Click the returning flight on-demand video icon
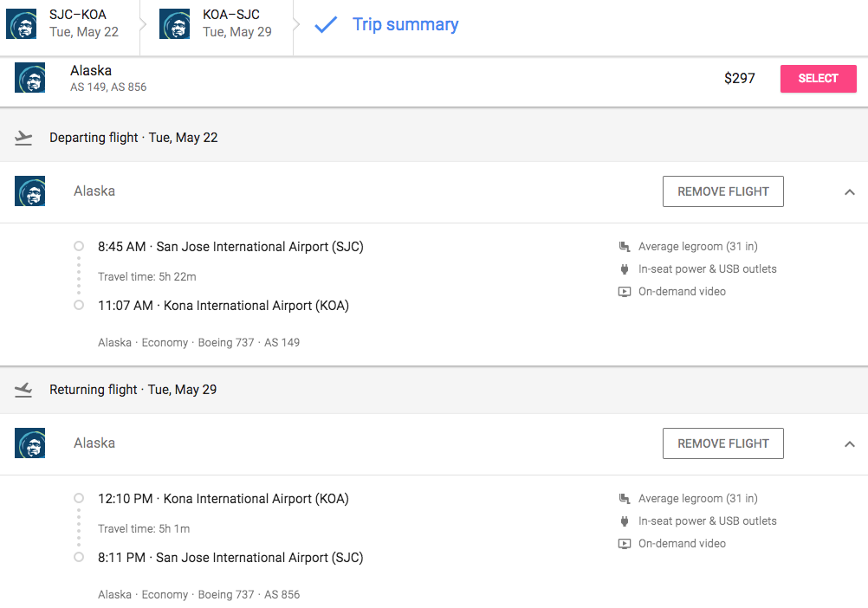This screenshot has width=868, height=608. click(624, 544)
